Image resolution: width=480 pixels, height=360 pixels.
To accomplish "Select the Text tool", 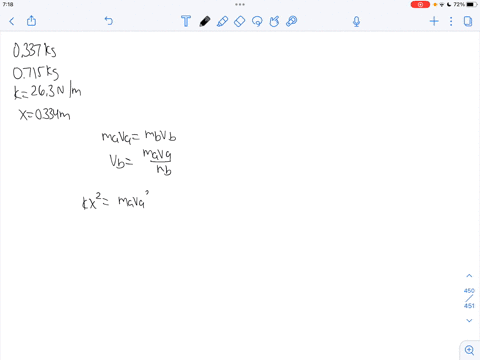I will click(186, 21).
